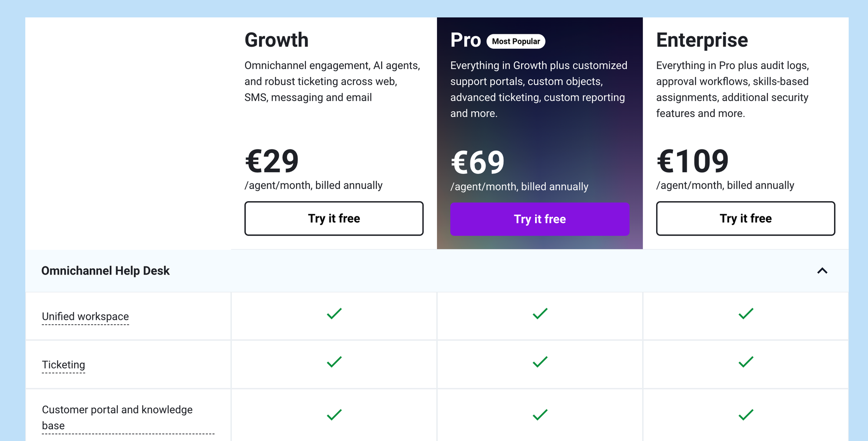Click Growth's Ticketing checkmark

tap(334, 362)
